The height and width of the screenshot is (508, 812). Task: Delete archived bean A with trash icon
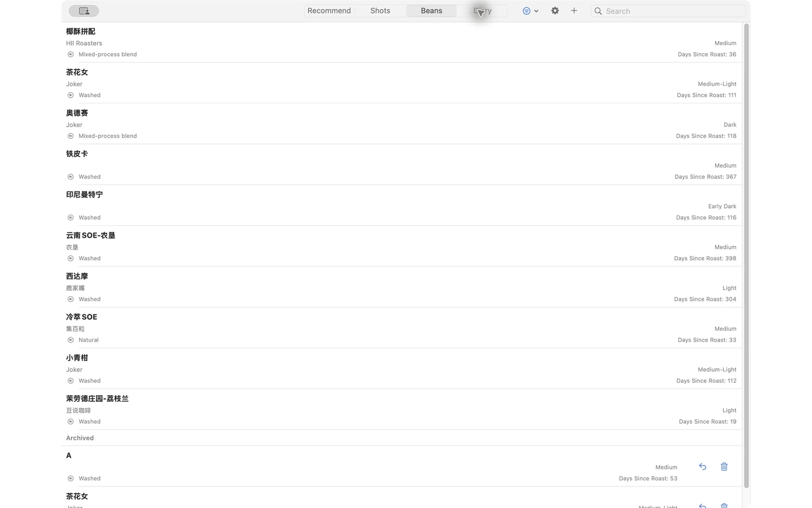724,466
